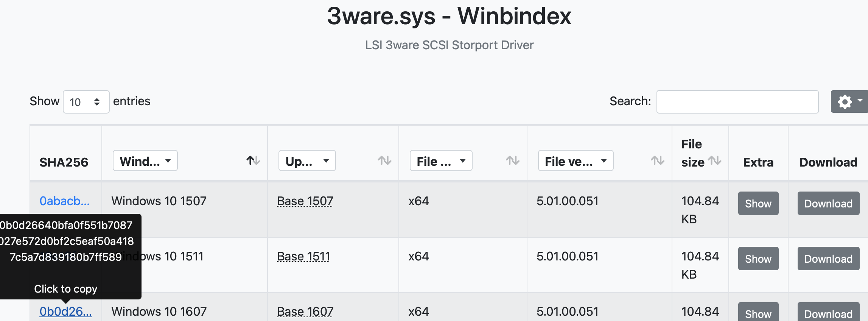The width and height of the screenshot is (868, 321).
Task: Click the 5.01.00.051 version in Base 1507 row
Action: tap(568, 201)
